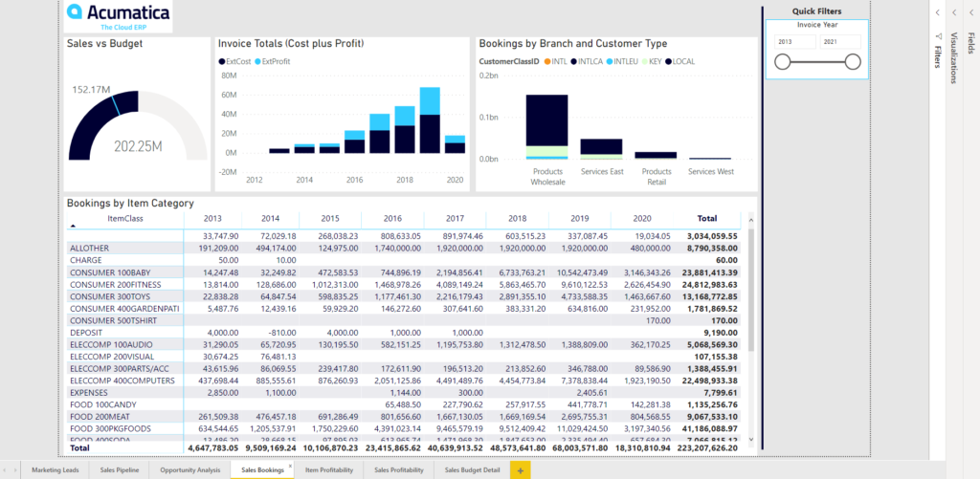Expand the Visualizations pane chevron
This screenshot has width=980, height=479.
(x=954, y=12)
